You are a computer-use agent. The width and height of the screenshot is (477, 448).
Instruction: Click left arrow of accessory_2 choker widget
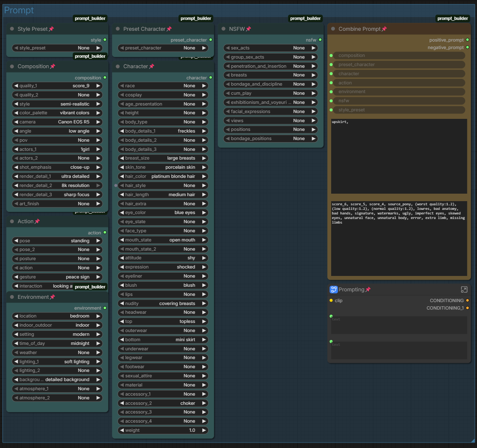[122, 403]
